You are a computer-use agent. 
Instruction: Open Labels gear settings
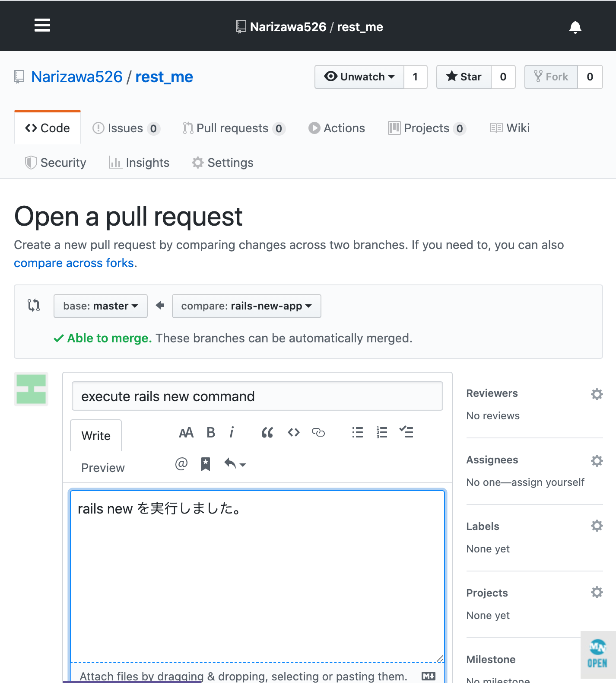pos(597,526)
